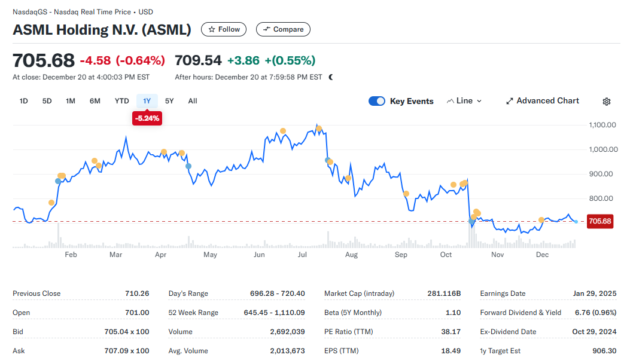Click the '705.04 x 100' bid value

[x=127, y=332]
